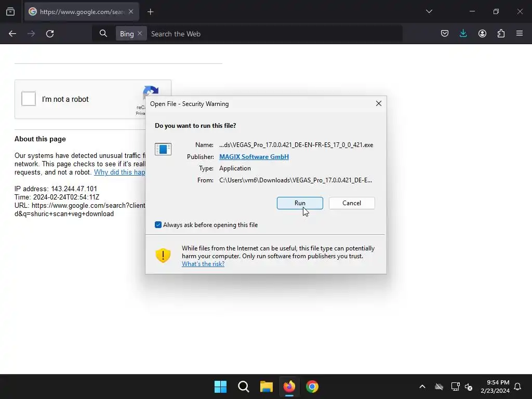Image resolution: width=532 pixels, height=399 pixels.
Task: Click the file name ending 17_0_0_421.exe
Action: (296, 145)
